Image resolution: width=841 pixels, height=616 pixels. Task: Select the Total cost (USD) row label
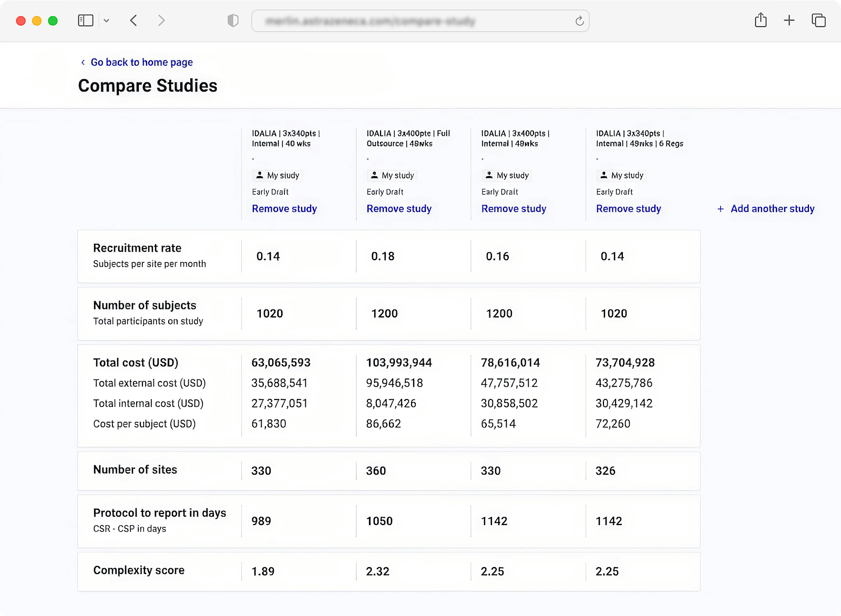tap(136, 363)
